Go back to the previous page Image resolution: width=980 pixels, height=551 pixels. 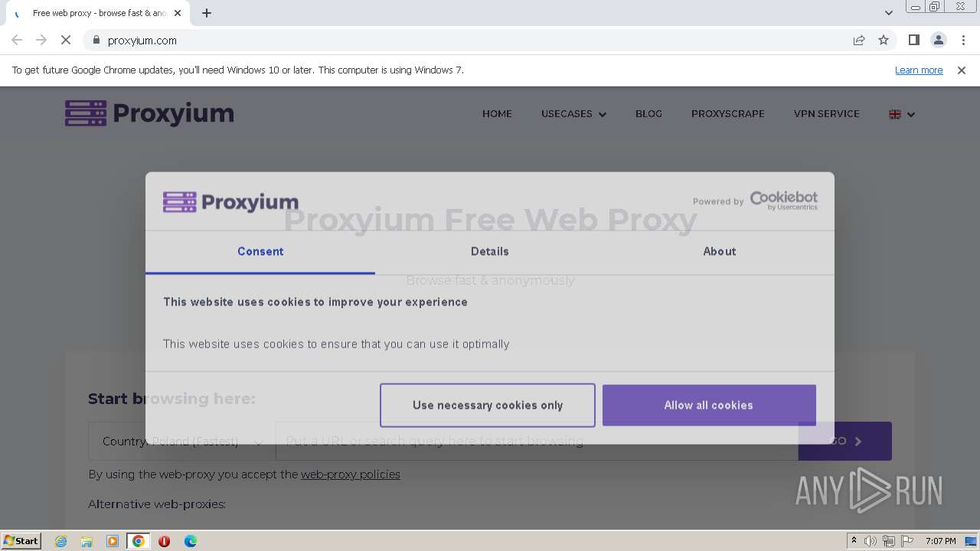coord(17,40)
